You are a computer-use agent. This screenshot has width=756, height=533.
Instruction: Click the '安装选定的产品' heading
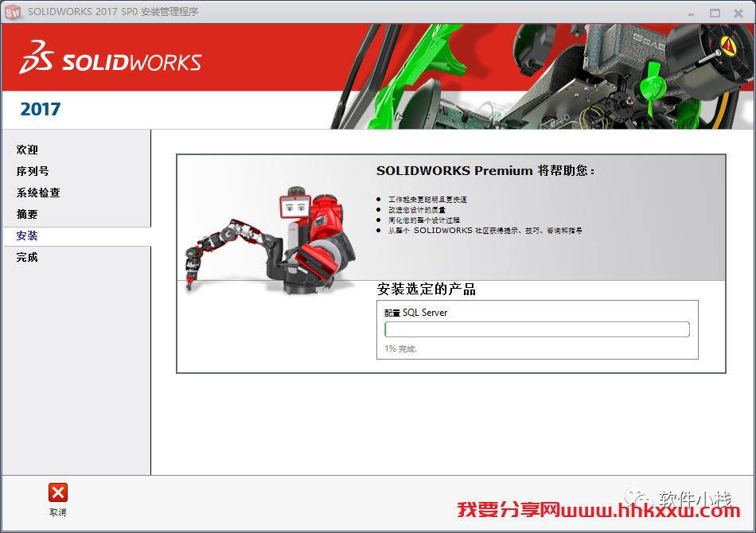click(x=427, y=289)
